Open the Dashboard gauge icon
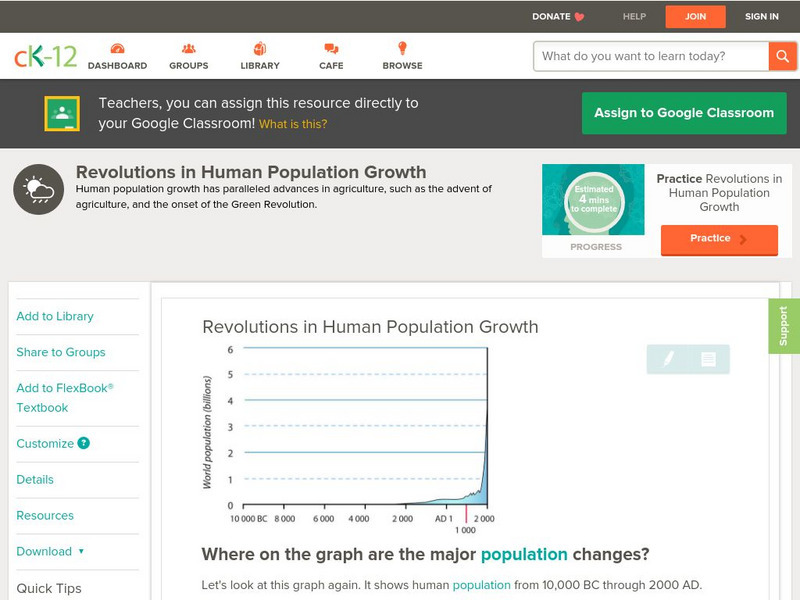800x600 pixels. [x=117, y=48]
